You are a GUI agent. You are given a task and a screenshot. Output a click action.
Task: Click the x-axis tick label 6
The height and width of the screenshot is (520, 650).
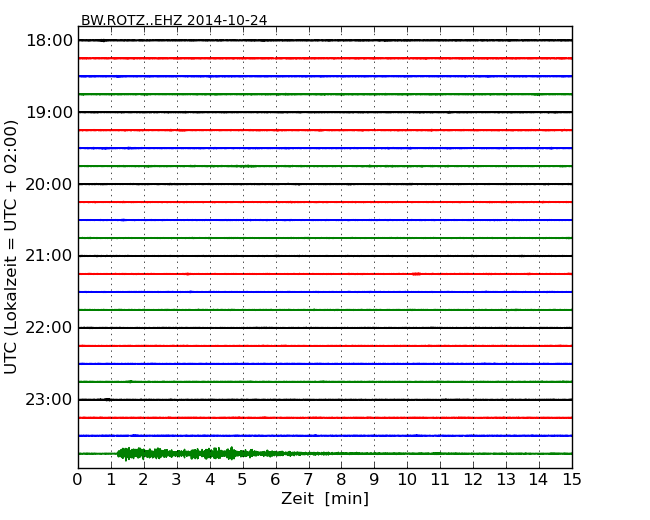pyautogui.click(x=276, y=480)
